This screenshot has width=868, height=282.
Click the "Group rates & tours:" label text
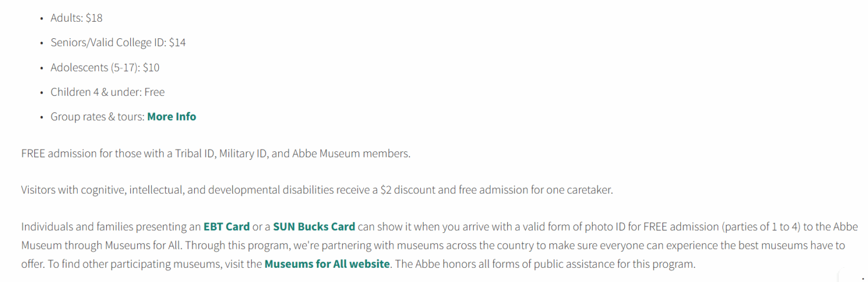coord(97,116)
